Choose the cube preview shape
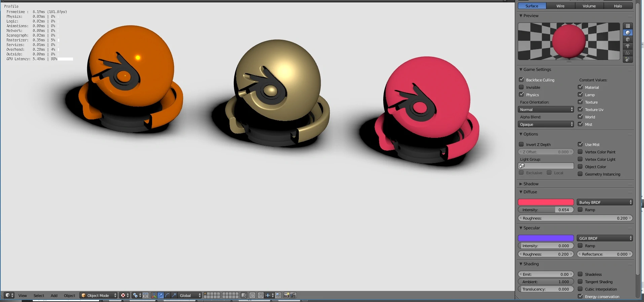 tap(628, 39)
